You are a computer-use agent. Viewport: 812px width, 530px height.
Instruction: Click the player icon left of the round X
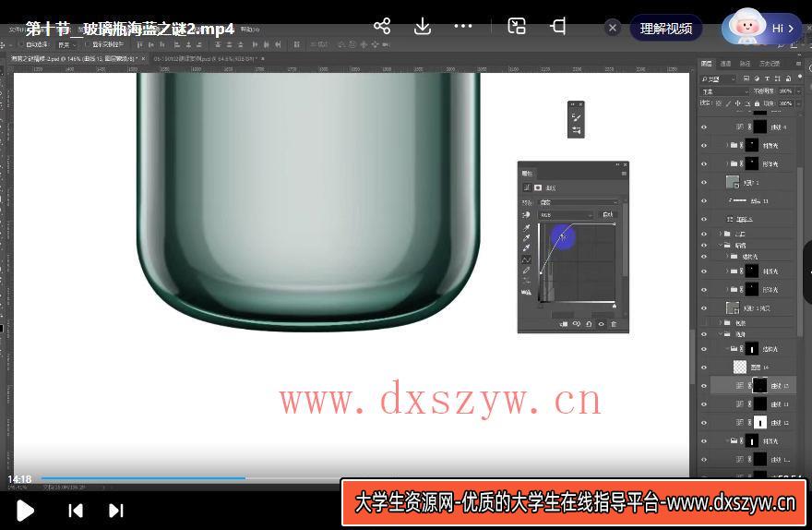[557, 26]
